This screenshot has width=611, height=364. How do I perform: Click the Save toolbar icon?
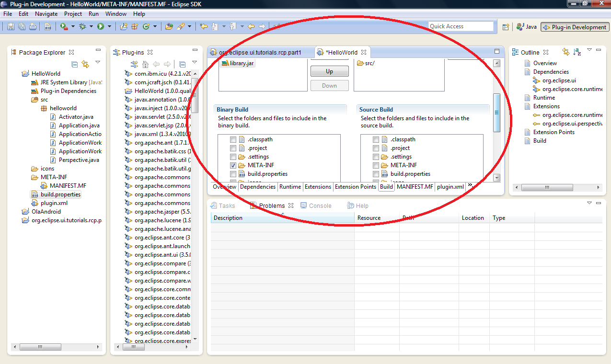(11, 26)
